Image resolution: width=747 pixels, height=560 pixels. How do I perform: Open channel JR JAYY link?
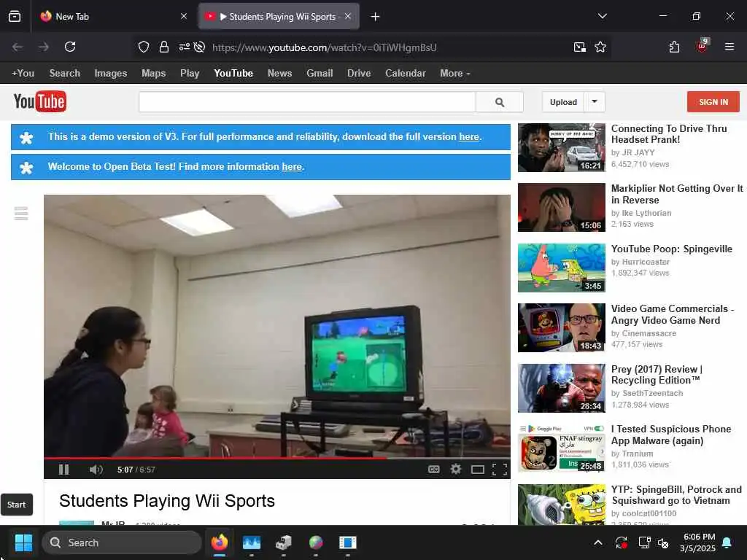coord(638,152)
